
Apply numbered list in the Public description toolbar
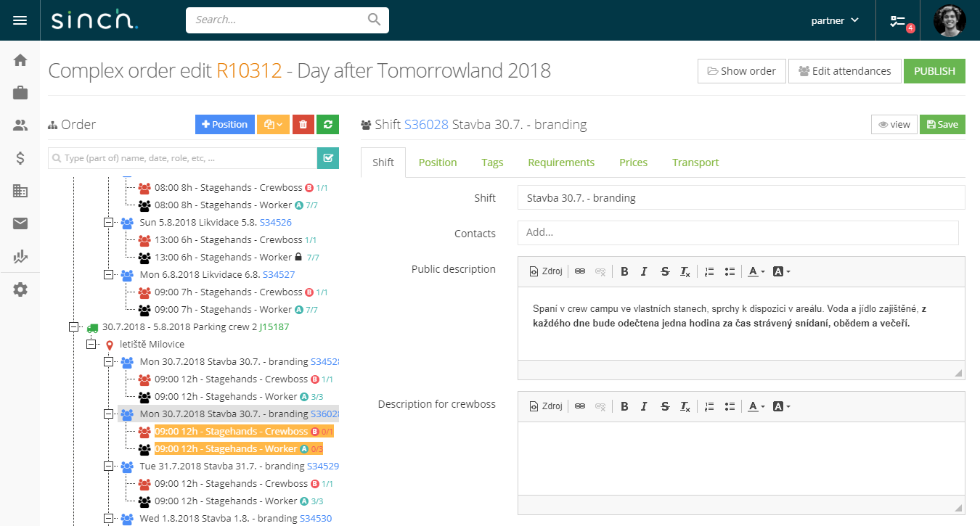coord(709,271)
